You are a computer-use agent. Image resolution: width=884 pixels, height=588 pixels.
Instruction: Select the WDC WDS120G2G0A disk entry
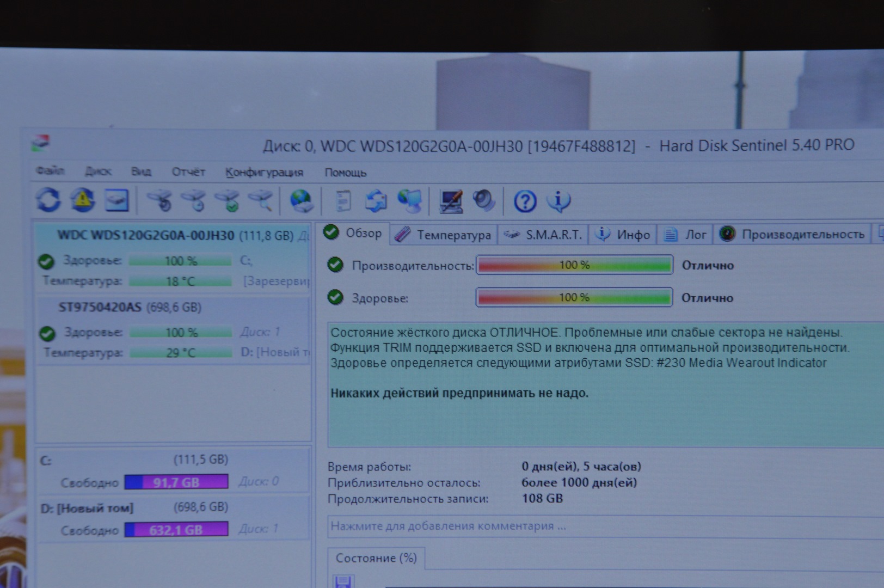point(145,236)
